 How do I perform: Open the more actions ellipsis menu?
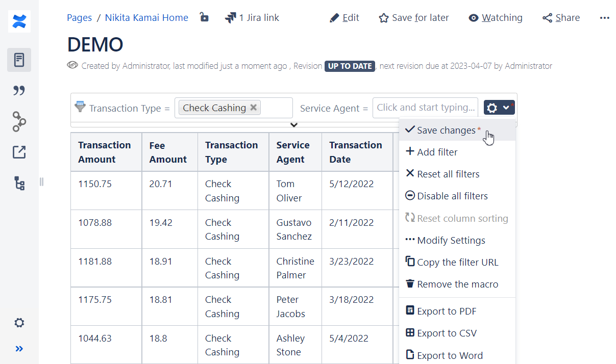pyautogui.click(x=605, y=18)
